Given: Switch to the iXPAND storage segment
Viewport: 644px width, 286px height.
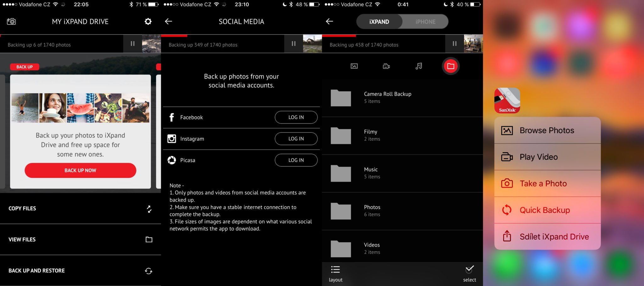Looking at the screenshot, I should point(379,22).
